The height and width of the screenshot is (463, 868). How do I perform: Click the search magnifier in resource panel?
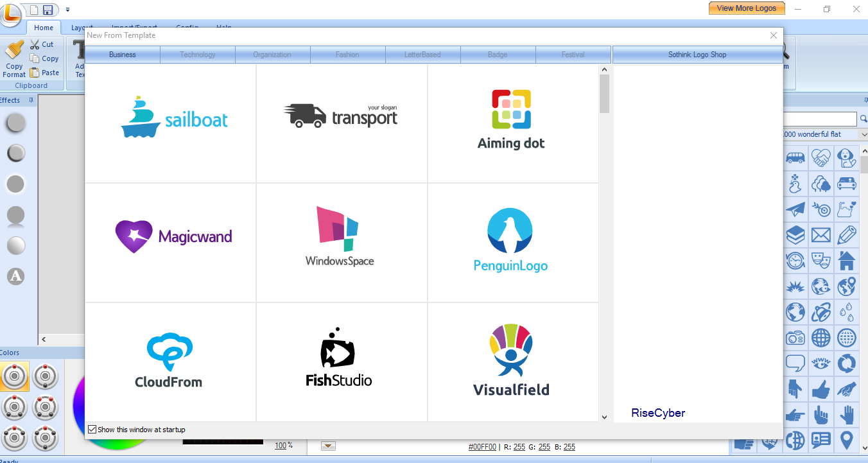[862, 119]
